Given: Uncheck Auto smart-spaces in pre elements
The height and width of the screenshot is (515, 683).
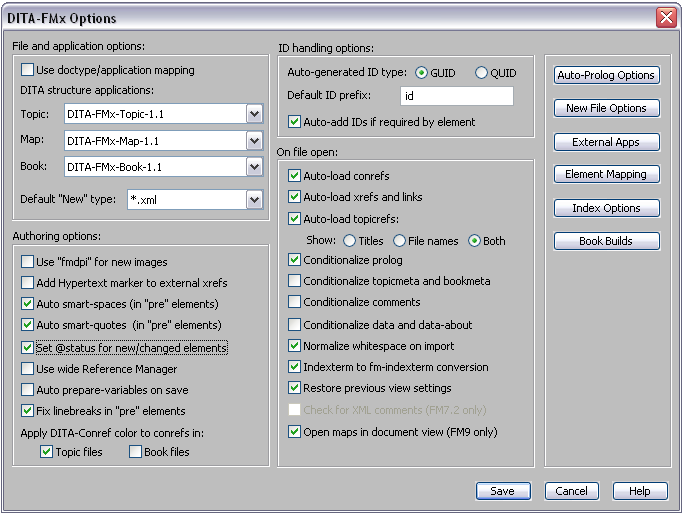Looking at the screenshot, I should 27,304.
